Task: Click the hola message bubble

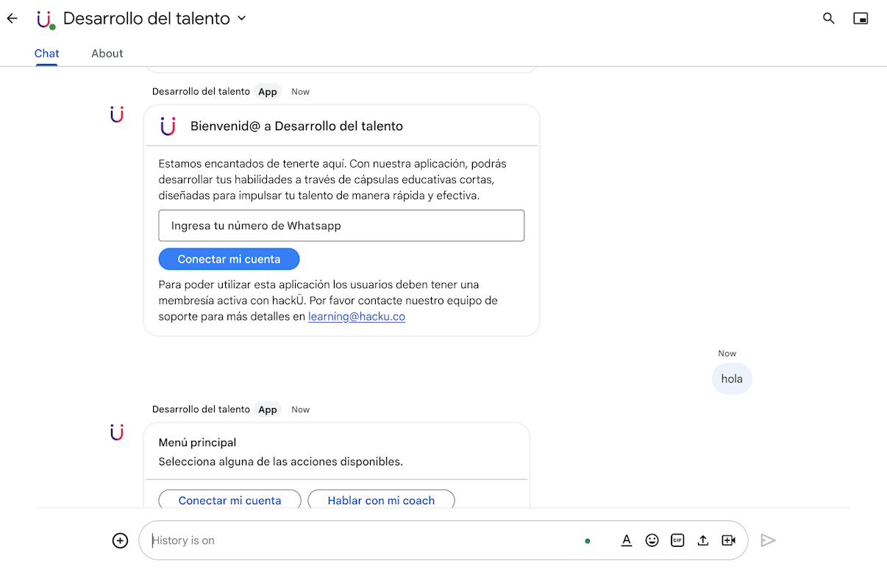Action: tap(732, 379)
